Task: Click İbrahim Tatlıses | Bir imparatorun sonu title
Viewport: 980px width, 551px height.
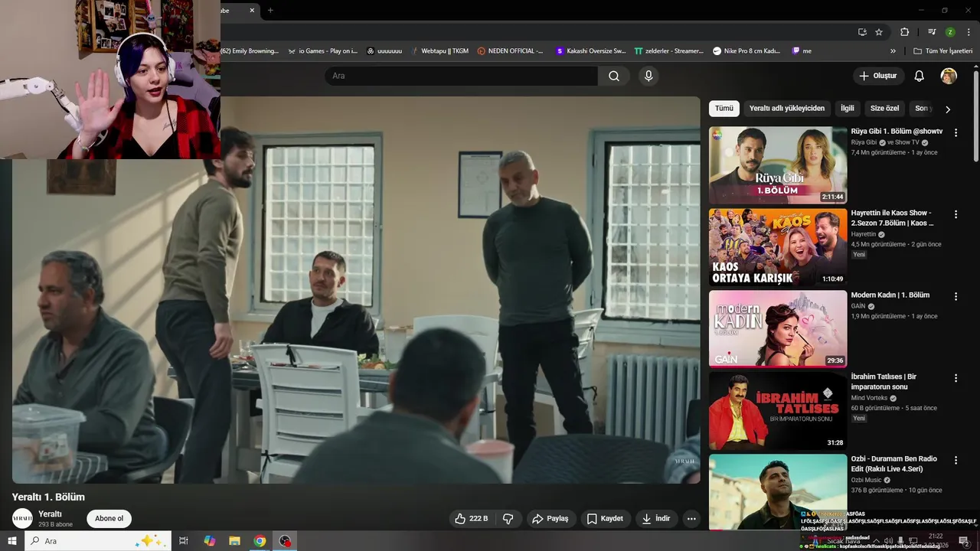Action: [884, 382]
